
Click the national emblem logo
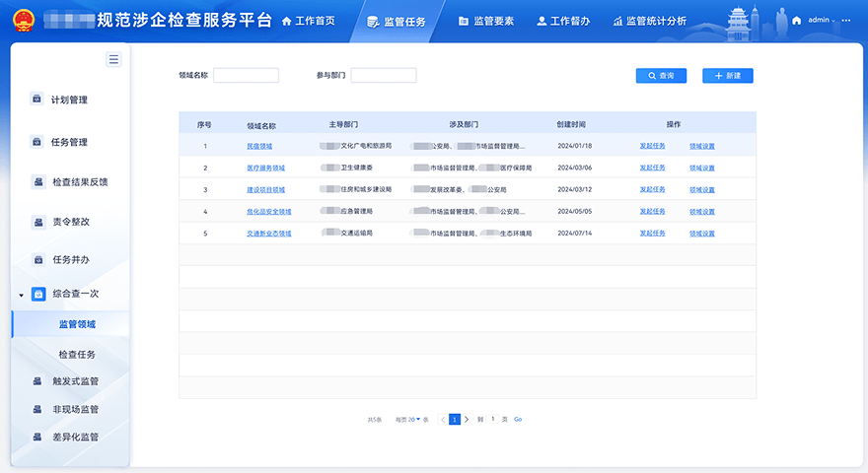(24, 20)
